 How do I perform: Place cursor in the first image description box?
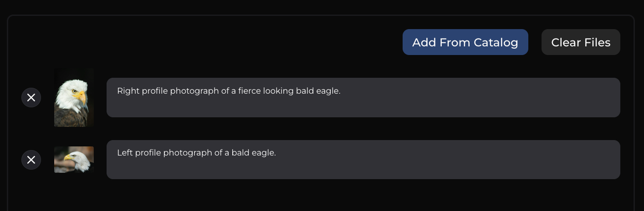[363, 97]
